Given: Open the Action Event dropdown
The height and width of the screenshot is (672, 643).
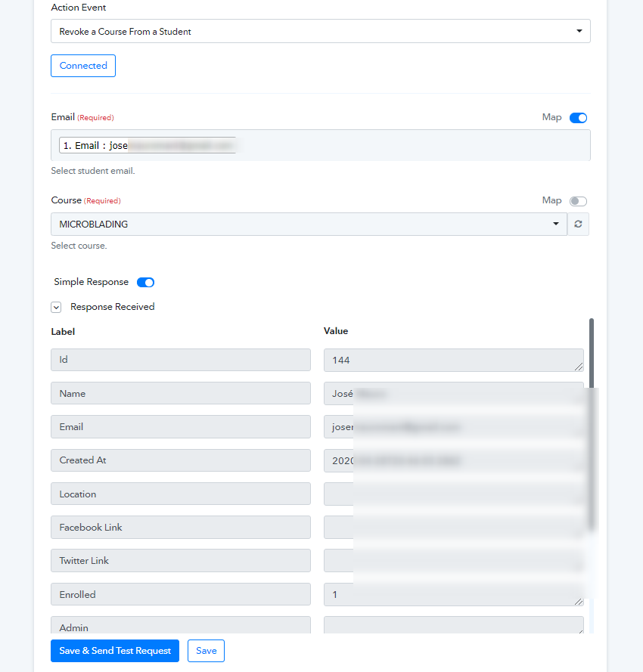Looking at the screenshot, I should [321, 31].
